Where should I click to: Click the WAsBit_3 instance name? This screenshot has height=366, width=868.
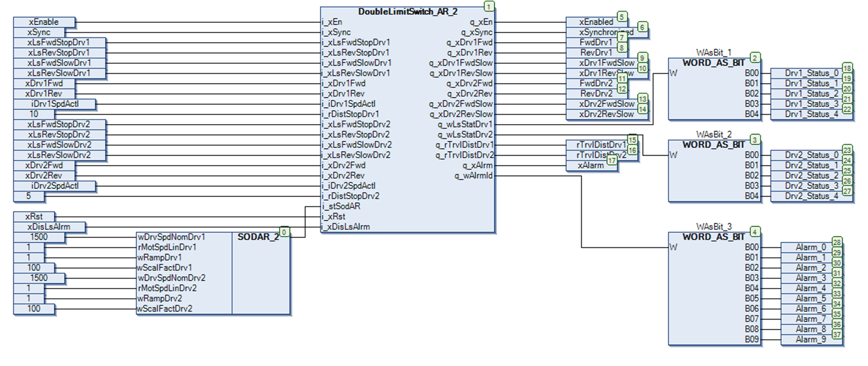point(714,227)
